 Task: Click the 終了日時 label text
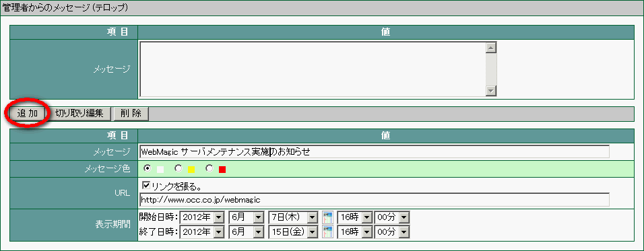tap(158, 232)
